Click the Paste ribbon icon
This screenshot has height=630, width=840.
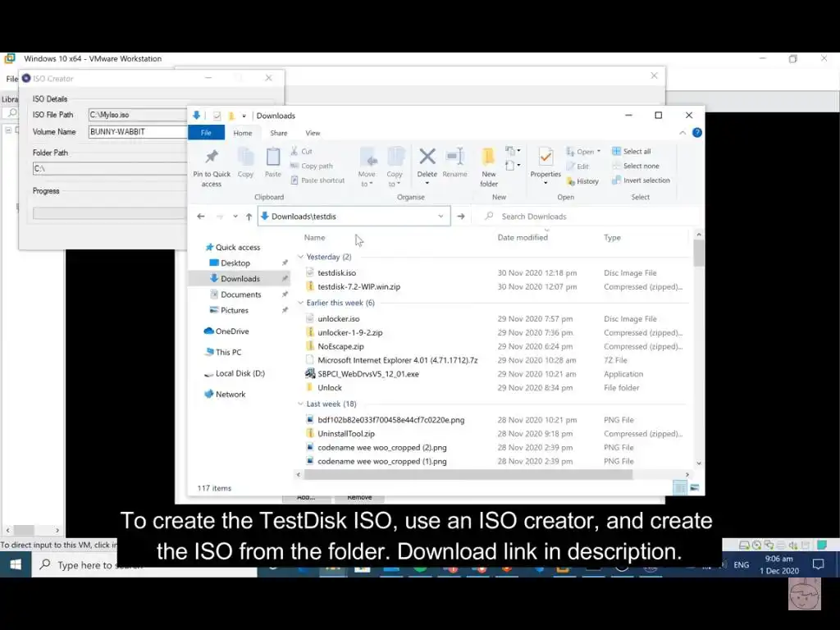point(272,157)
